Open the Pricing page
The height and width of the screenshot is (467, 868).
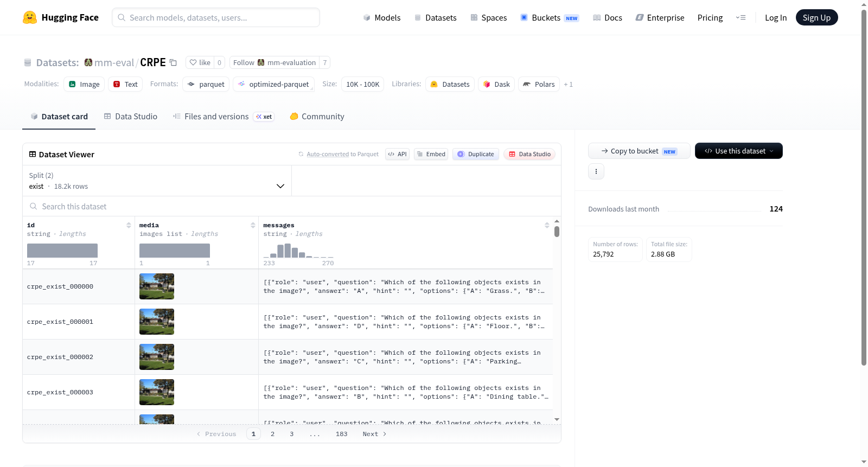[x=710, y=17]
